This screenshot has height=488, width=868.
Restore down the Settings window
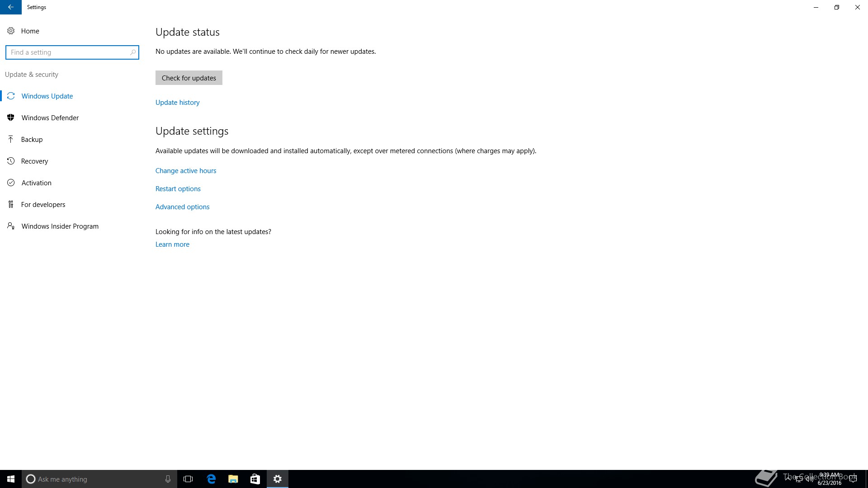coord(837,7)
